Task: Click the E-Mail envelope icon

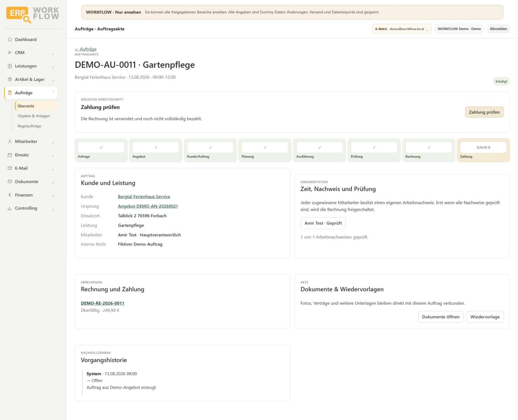Action: [10, 168]
